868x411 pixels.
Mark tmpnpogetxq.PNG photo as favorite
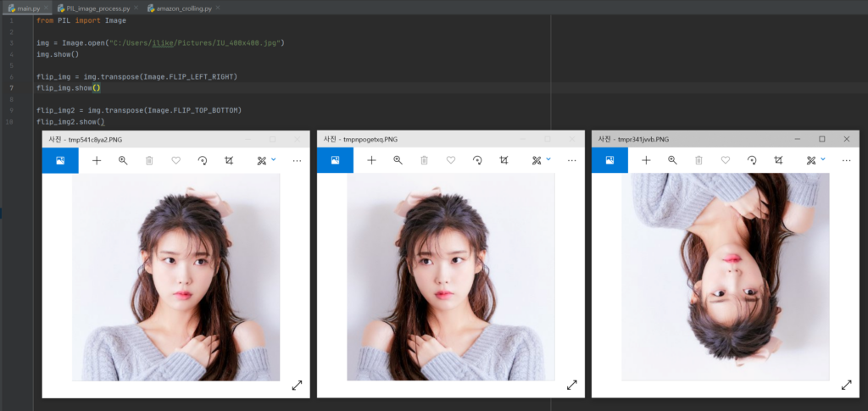tap(451, 160)
